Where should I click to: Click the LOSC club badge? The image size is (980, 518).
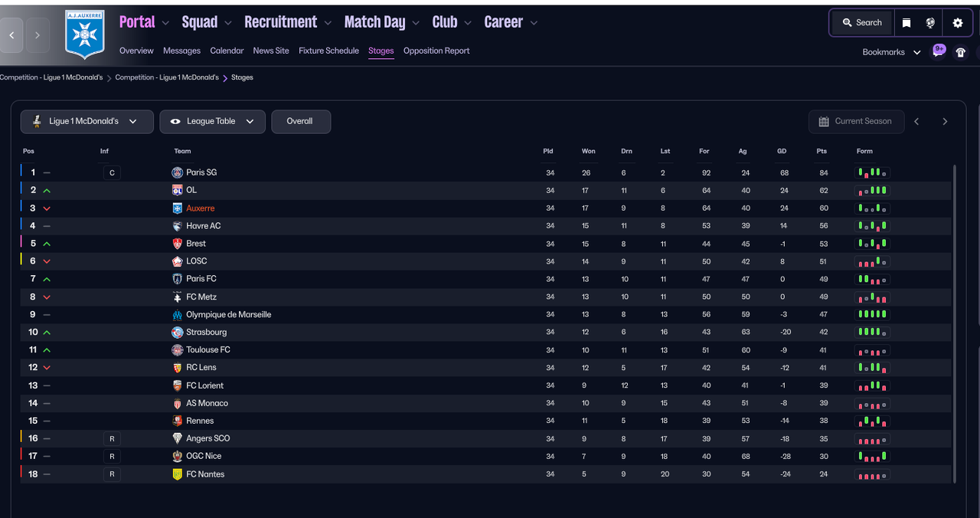(177, 261)
